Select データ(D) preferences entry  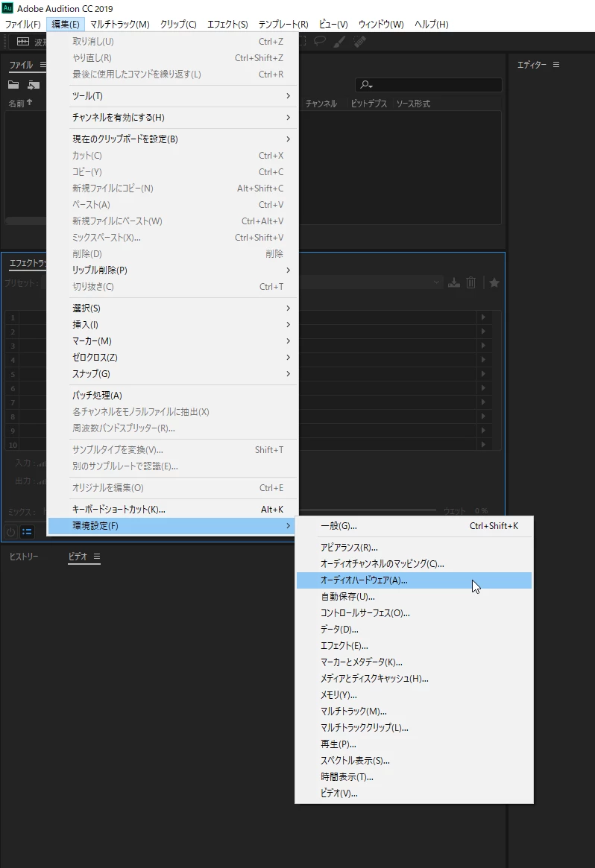click(414, 630)
